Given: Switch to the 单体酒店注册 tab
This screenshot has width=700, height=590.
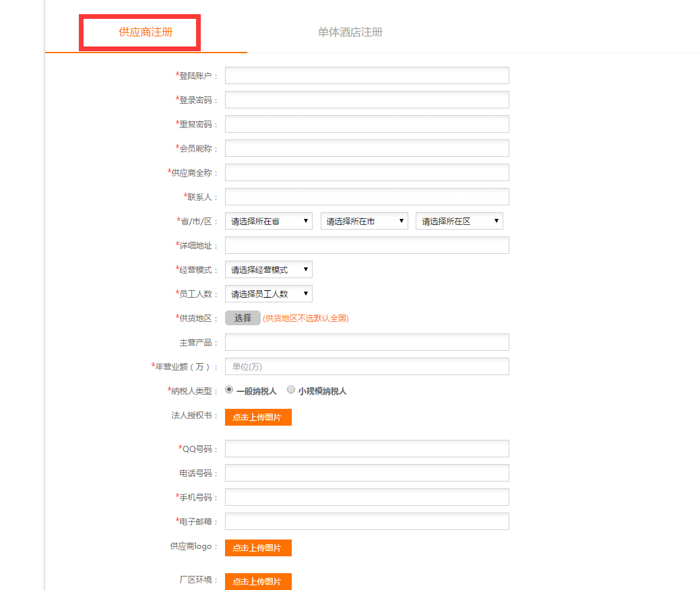Looking at the screenshot, I should pyautogui.click(x=350, y=32).
